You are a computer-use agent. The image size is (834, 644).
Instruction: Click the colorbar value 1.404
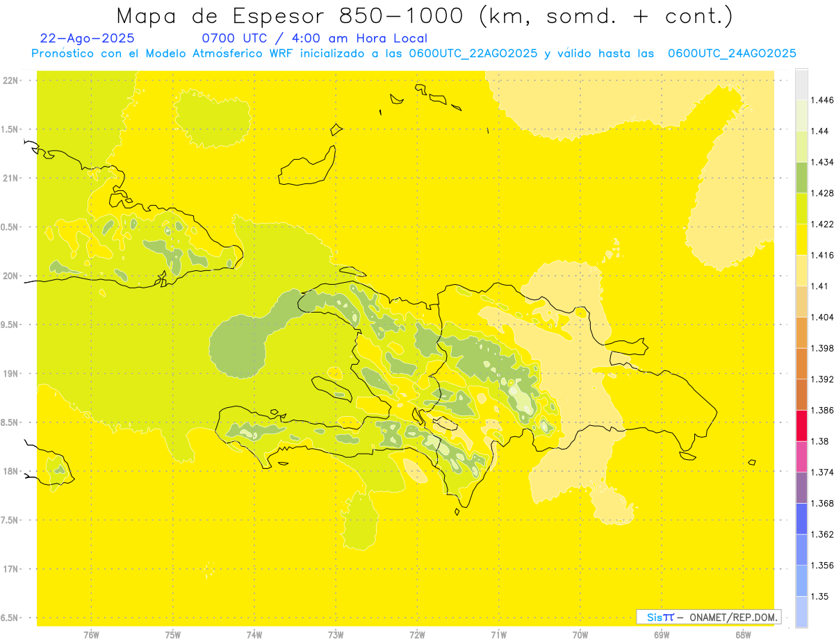tap(822, 317)
